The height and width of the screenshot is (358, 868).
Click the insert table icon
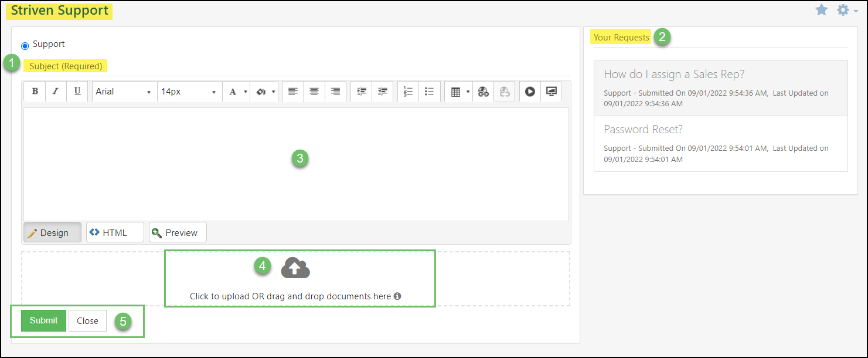pos(455,92)
